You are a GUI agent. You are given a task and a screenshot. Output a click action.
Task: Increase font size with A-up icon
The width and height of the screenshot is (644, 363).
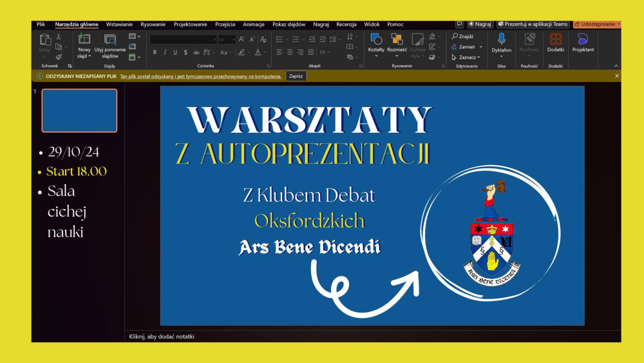[242, 39]
